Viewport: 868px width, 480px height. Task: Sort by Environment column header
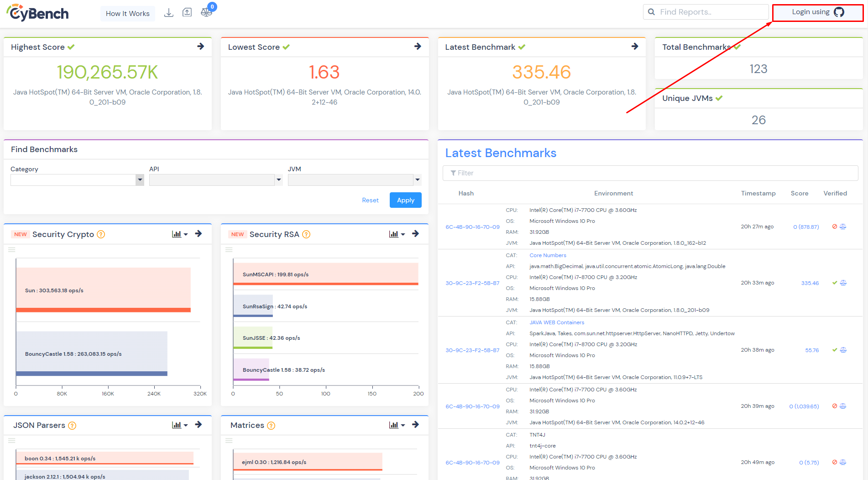613,193
